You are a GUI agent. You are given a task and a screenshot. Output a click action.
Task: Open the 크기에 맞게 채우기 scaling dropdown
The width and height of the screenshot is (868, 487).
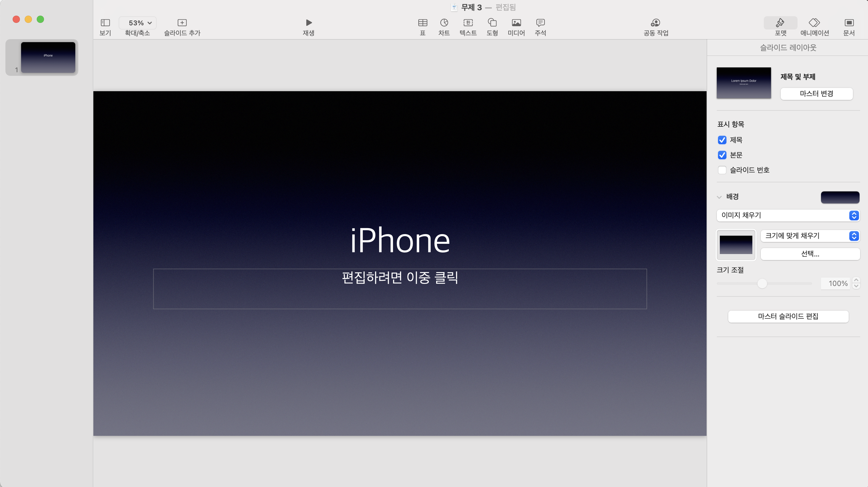coord(810,236)
